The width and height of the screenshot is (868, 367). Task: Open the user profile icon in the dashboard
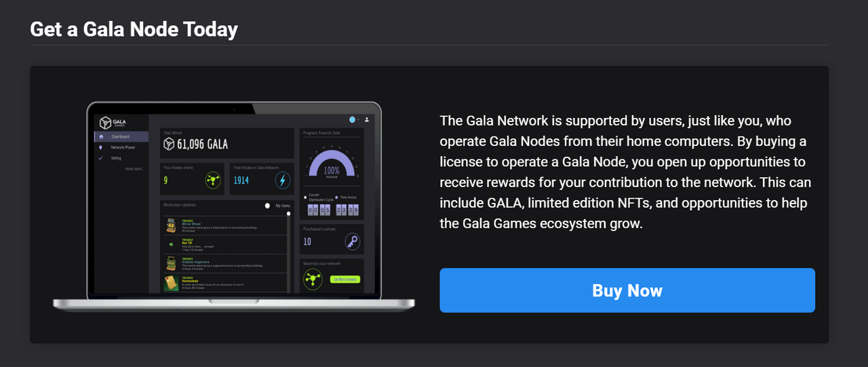click(367, 119)
